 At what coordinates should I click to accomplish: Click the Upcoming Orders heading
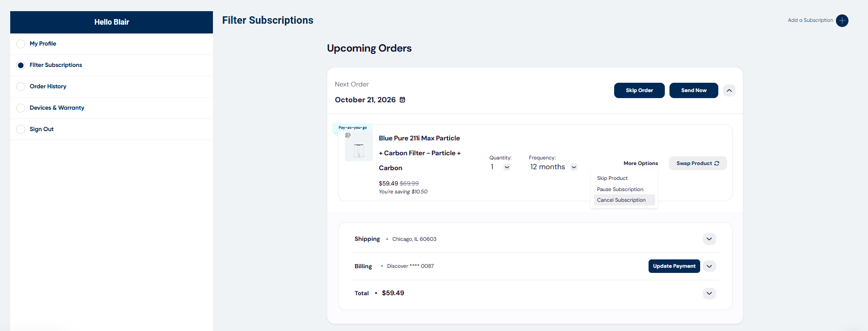point(369,48)
